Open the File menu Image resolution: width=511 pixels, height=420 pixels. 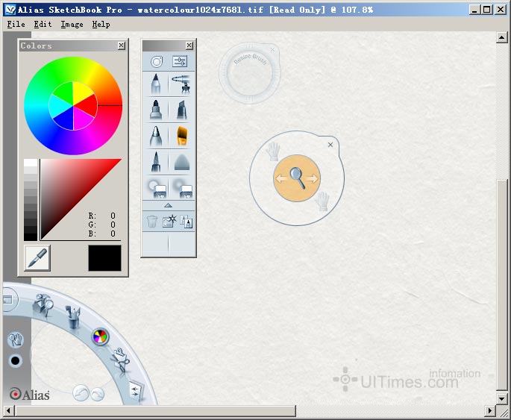click(x=16, y=24)
